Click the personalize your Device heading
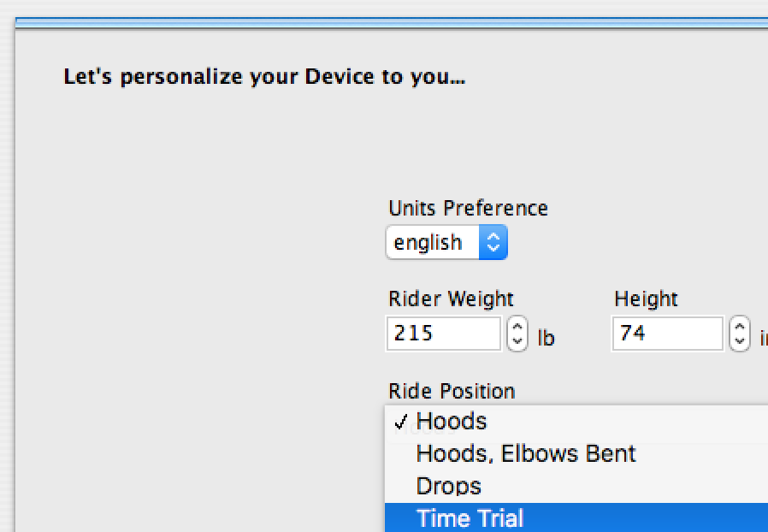 [x=264, y=77]
